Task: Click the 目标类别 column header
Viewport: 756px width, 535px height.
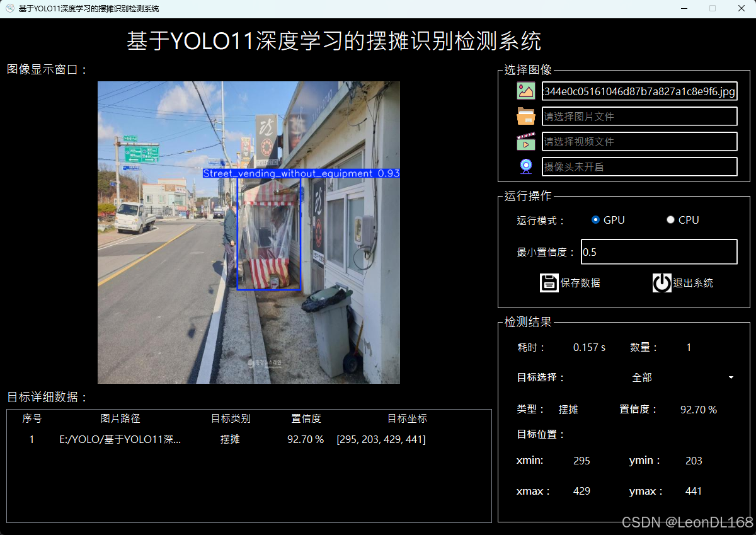Action: click(x=231, y=418)
